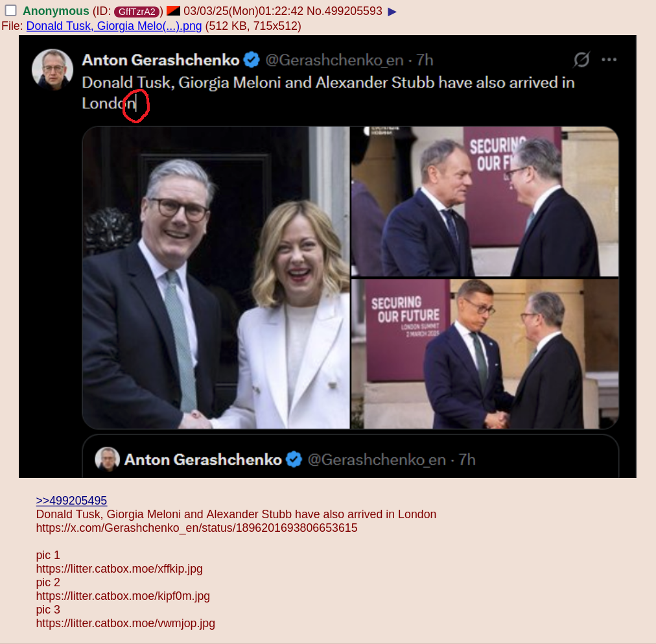
Task: Open the large handshake photo in front of the black door
Action: (216, 278)
